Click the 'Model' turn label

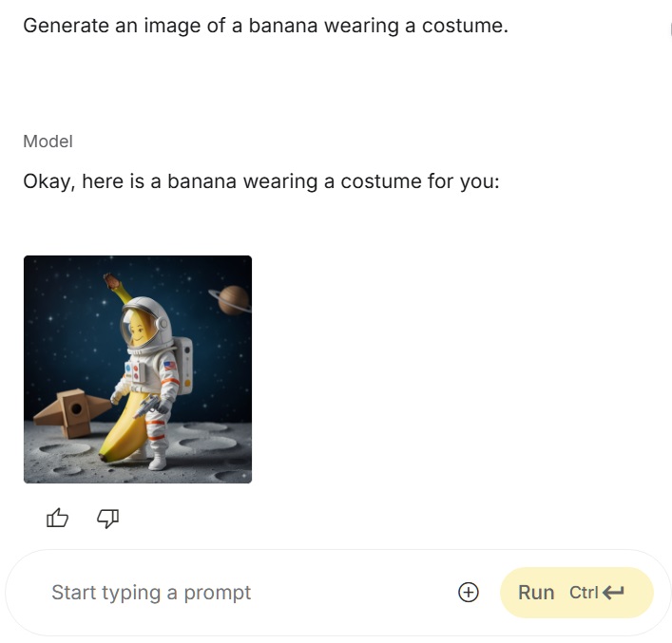pyautogui.click(x=48, y=142)
